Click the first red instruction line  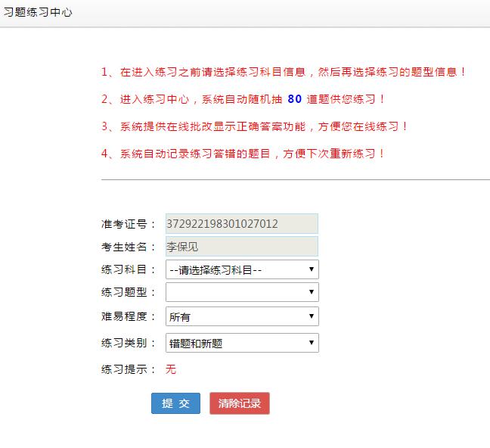tap(284, 72)
